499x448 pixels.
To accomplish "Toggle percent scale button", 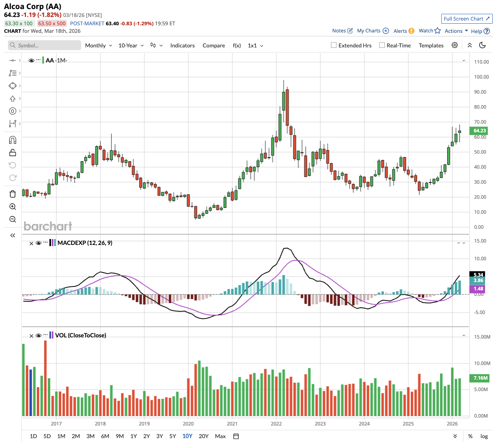I will (470, 436).
